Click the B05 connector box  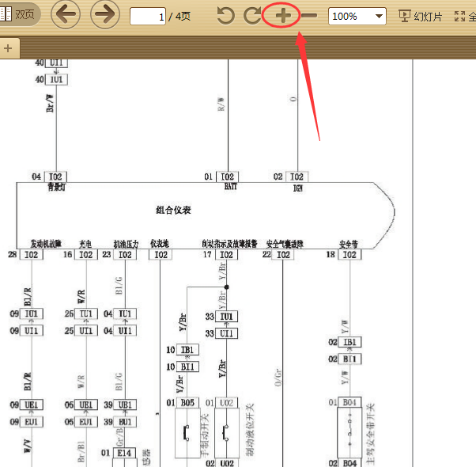(x=187, y=403)
